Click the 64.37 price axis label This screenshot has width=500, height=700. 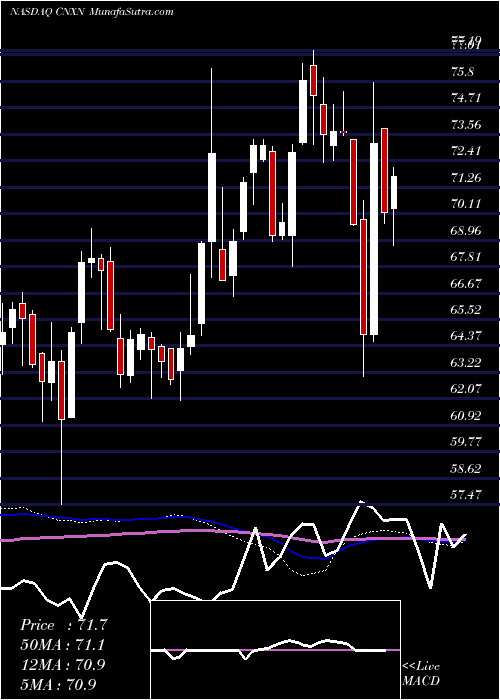(466, 336)
